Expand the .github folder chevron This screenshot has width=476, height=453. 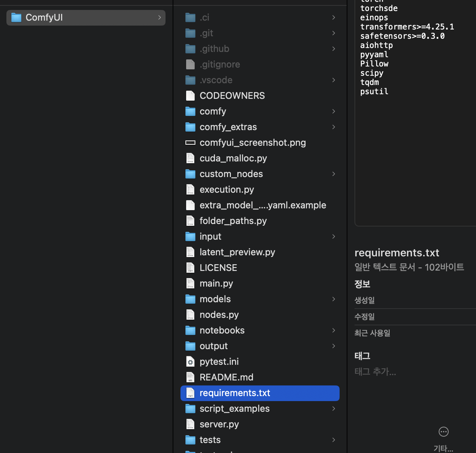click(334, 49)
